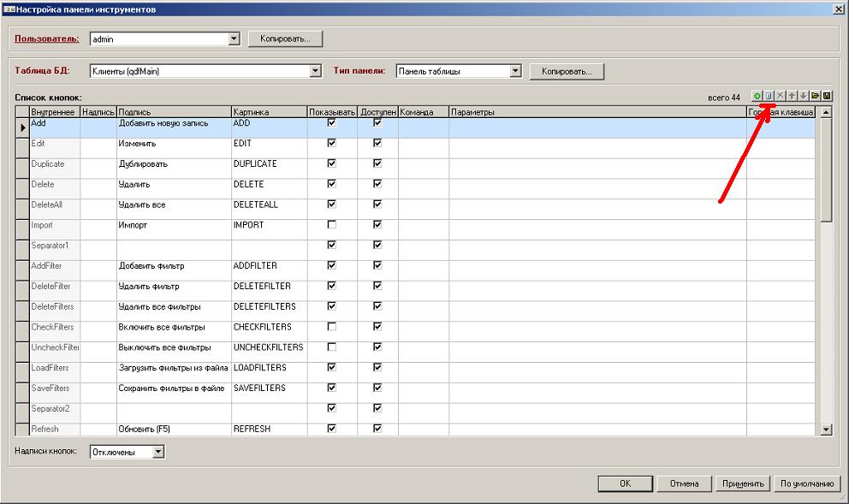Expand the Таблица БД dropdown list
849x504 pixels.
[x=315, y=71]
